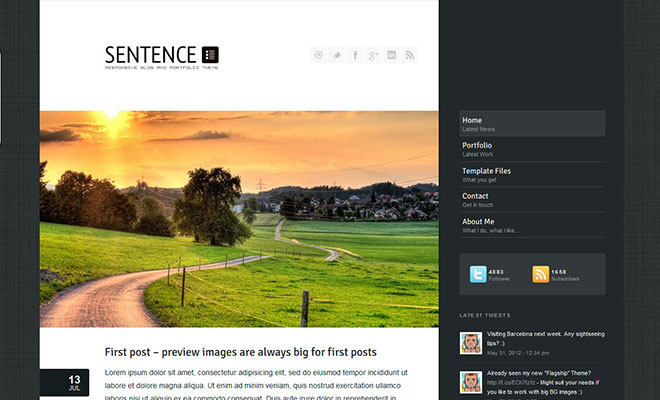The image size is (660, 400).
Task: Select the Home menu item
Action: [532, 124]
